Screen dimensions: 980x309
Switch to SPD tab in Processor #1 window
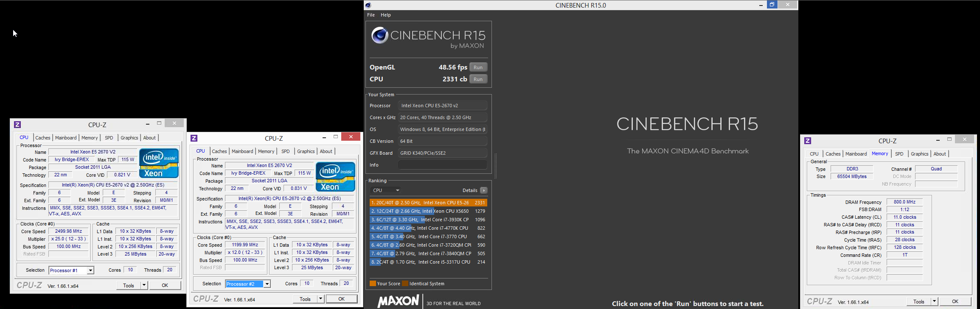[x=109, y=138]
